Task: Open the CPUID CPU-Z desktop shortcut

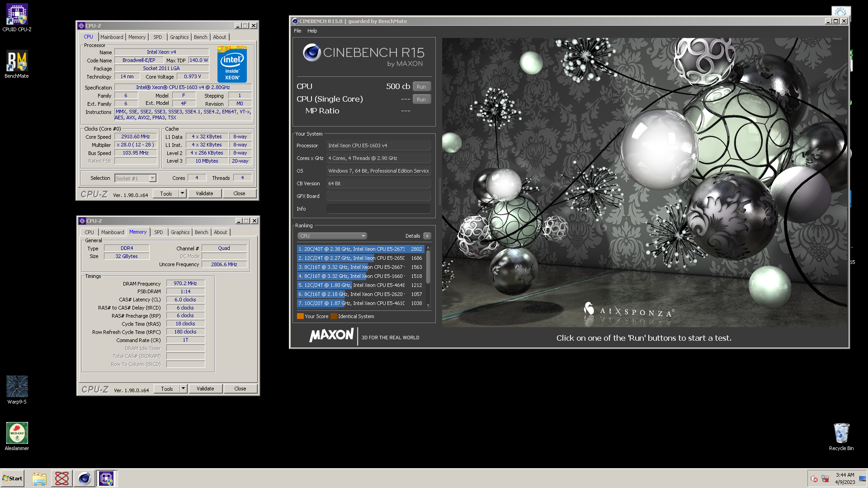Action: coord(17,18)
